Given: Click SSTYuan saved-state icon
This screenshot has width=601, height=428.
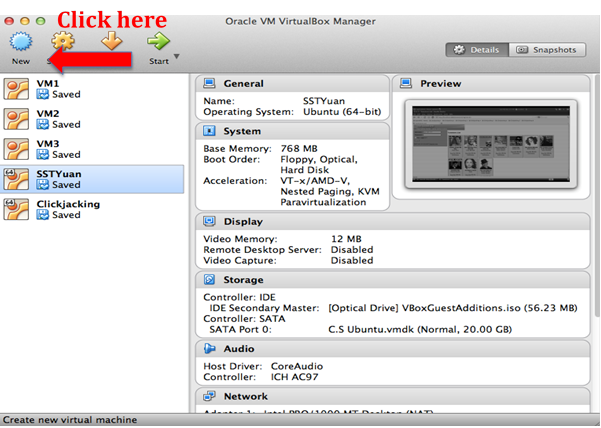Looking at the screenshot, I should click(43, 185).
